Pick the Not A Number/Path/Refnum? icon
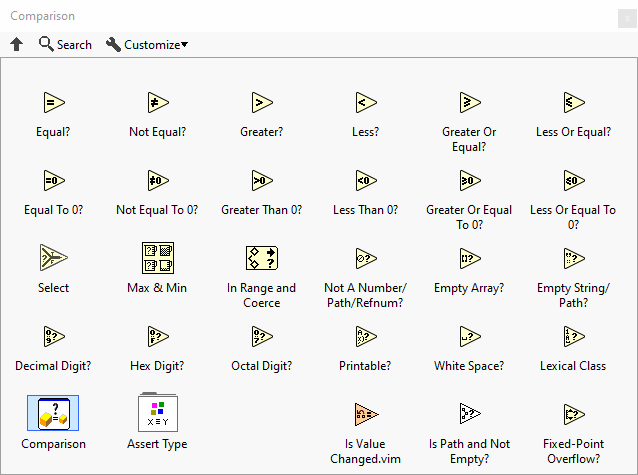638x475 pixels. 365,258
